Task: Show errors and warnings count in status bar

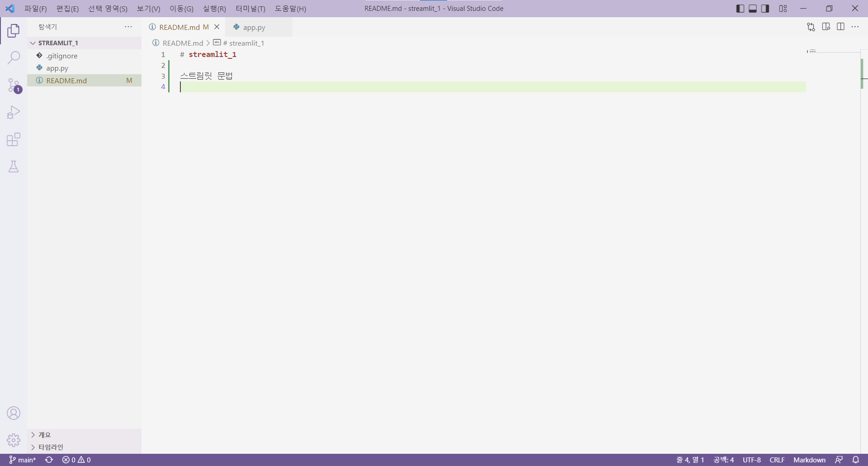Action: [77, 460]
